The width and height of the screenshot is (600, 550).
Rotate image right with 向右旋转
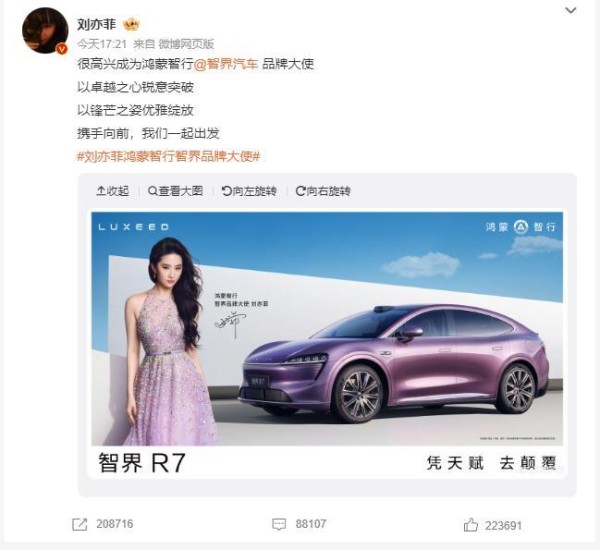[x=323, y=191]
